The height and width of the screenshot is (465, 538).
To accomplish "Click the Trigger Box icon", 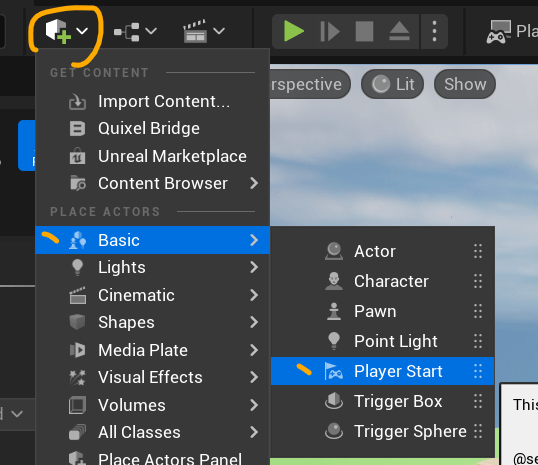I will pos(334,401).
